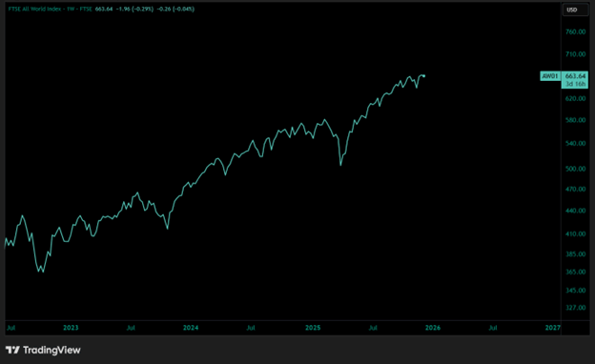Click the 3d 16h countdown label
595x364 pixels.
[x=575, y=84]
